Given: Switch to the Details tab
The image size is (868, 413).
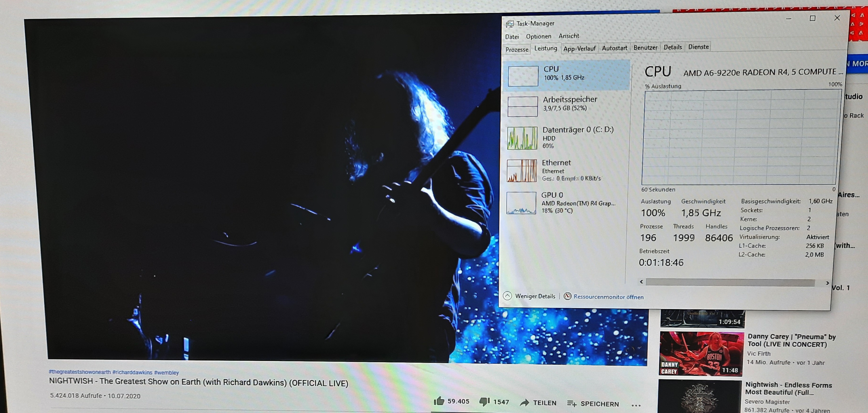Looking at the screenshot, I should 673,47.
